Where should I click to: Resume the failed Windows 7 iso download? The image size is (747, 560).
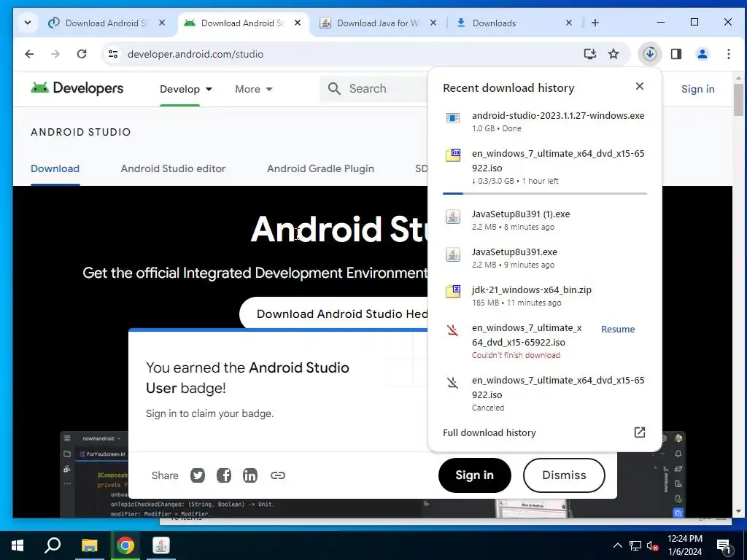[618, 329]
